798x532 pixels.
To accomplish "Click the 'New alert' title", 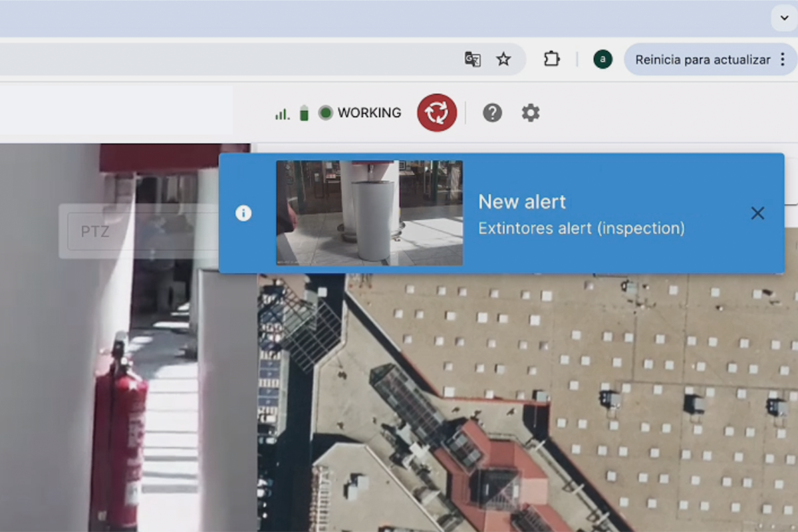I will tap(522, 201).
